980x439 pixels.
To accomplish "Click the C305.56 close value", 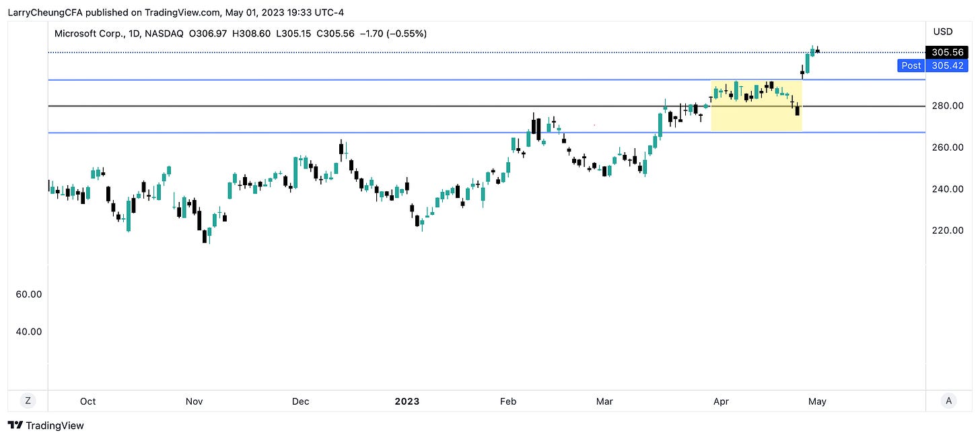I will click(x=336, y=34).
